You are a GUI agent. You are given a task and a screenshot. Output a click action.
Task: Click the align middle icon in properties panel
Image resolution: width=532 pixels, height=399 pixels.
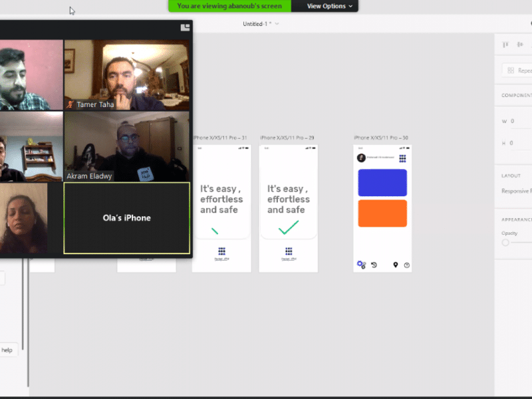(520, 45)
